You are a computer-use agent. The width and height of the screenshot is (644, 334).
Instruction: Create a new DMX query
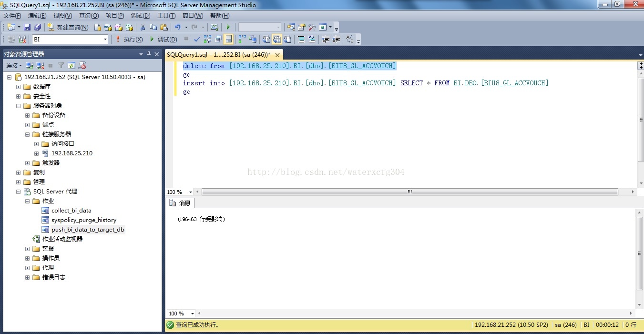[118, 27]
